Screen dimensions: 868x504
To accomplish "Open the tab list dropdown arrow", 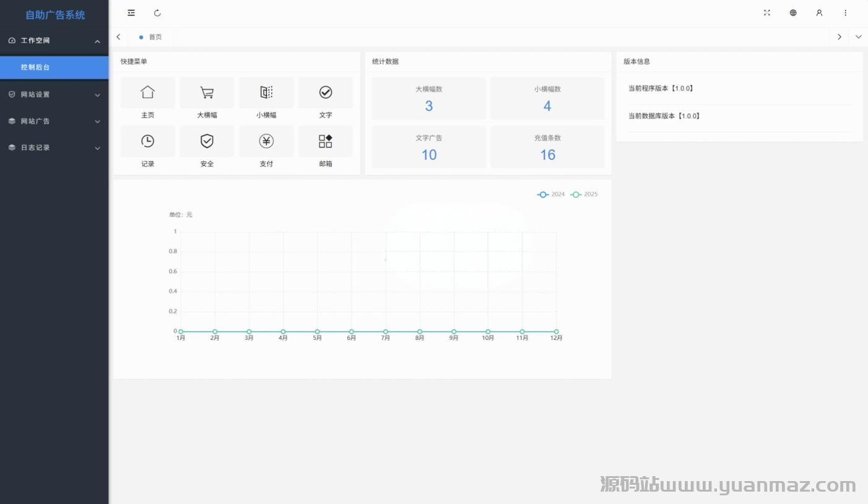I will [x=858, y=37].
